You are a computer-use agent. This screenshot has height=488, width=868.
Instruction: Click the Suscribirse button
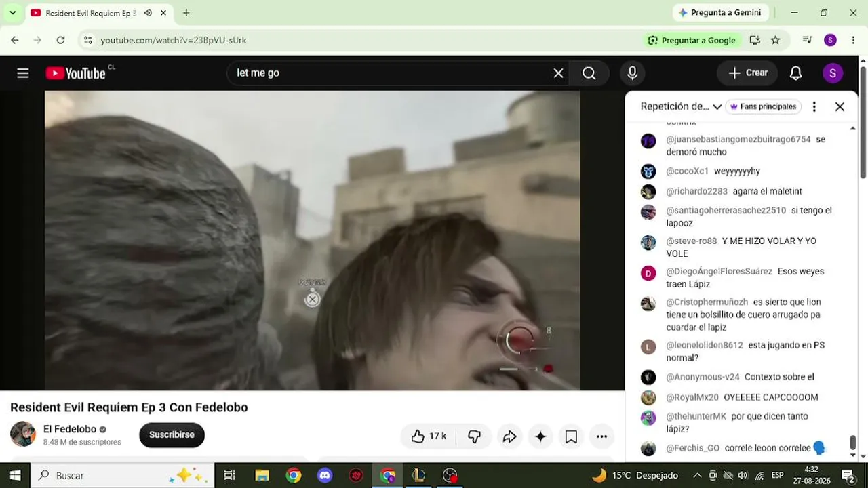[172, 434]
